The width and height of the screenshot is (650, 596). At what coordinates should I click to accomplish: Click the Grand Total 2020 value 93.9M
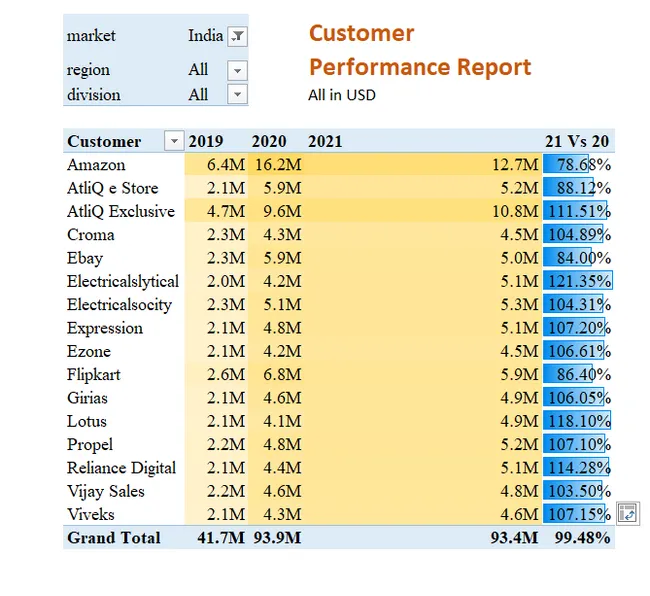coord(277,538)
